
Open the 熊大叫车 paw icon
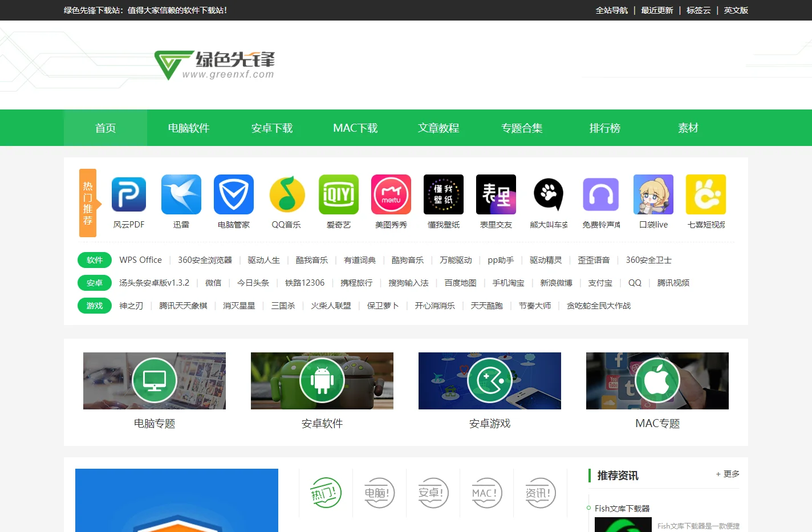click(549, 194)
